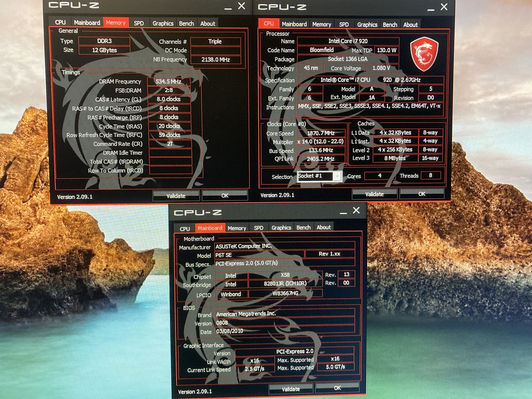Image resolution: width=532 pixels, height=399 pixels.
Task: Switch processor window to the Graphics tab
Action: (367, 24)
